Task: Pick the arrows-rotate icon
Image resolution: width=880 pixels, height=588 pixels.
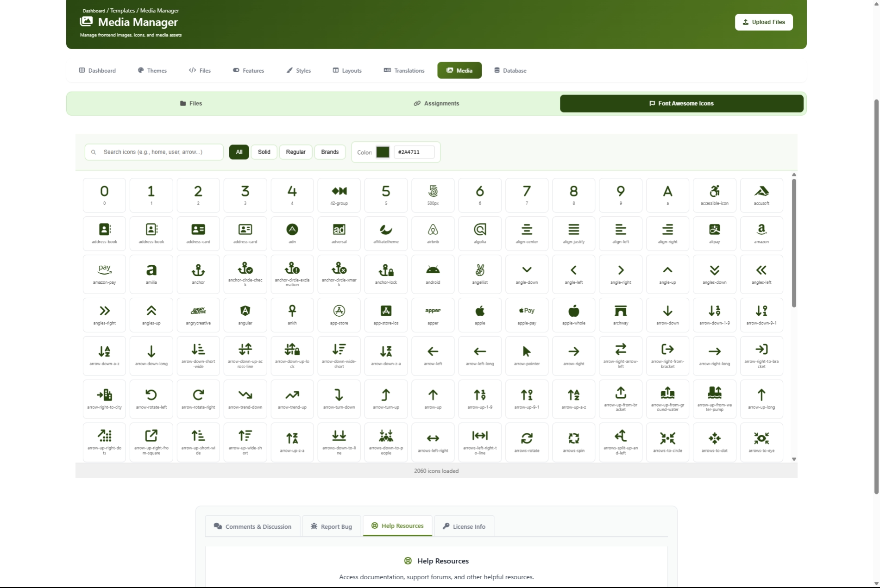Action: (527, 442)
